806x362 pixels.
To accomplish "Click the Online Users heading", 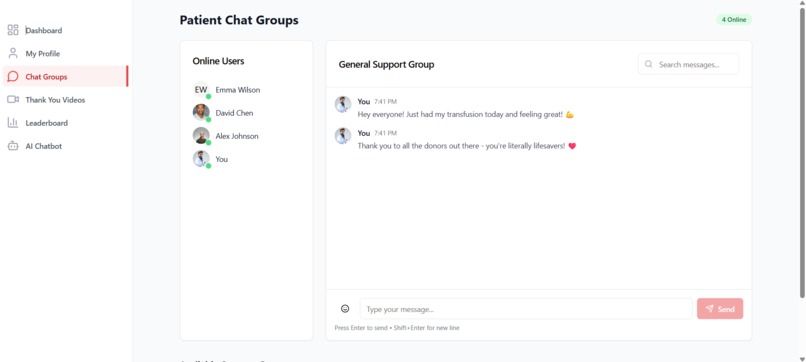I will pos(218,61).
